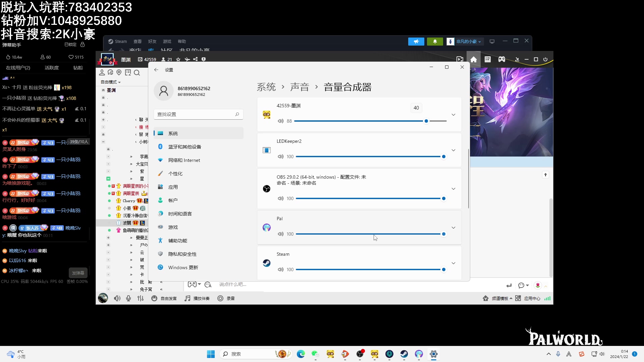
Task: Click 声音 in the breadcrumb
Action: click(x=300, y=87)
